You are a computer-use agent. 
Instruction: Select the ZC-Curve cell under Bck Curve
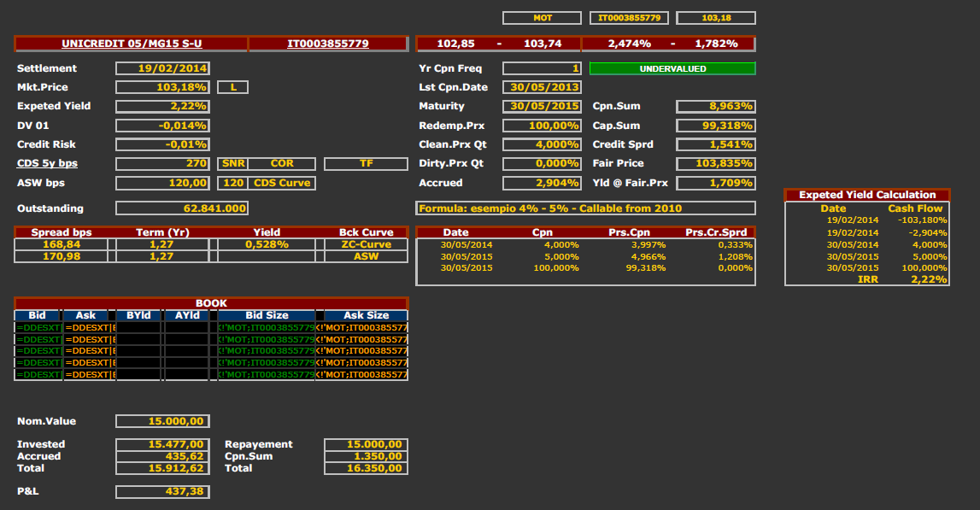tap(367, 244)
